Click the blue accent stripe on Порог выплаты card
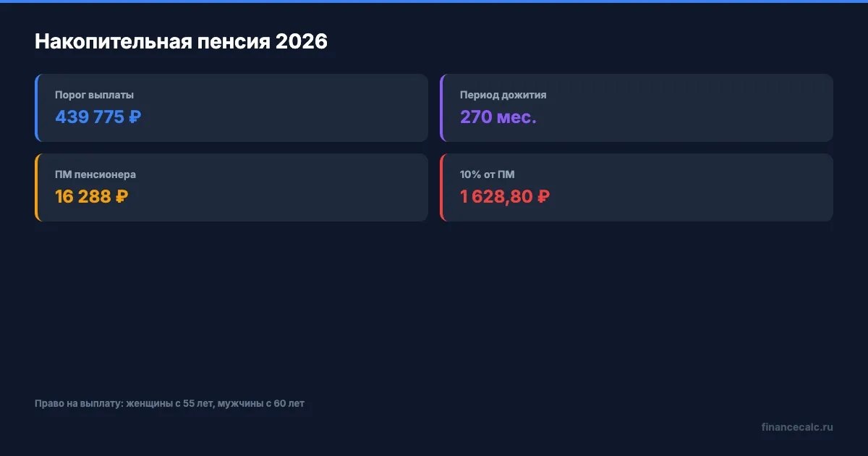This screenshot has height=456, width=868. [36, 108]
